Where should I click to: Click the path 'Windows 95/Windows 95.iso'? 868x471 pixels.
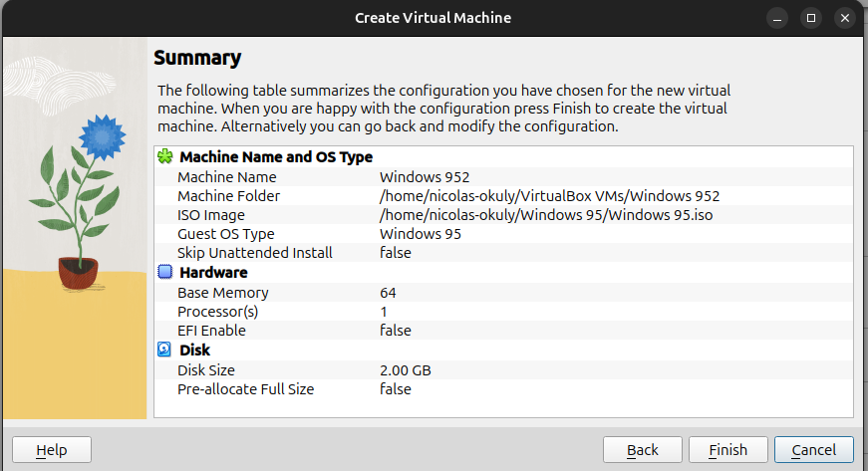(x=546, y=214)
